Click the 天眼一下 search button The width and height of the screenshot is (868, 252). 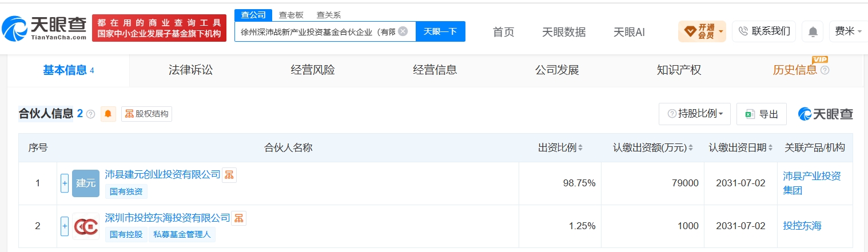coord(440,31)
